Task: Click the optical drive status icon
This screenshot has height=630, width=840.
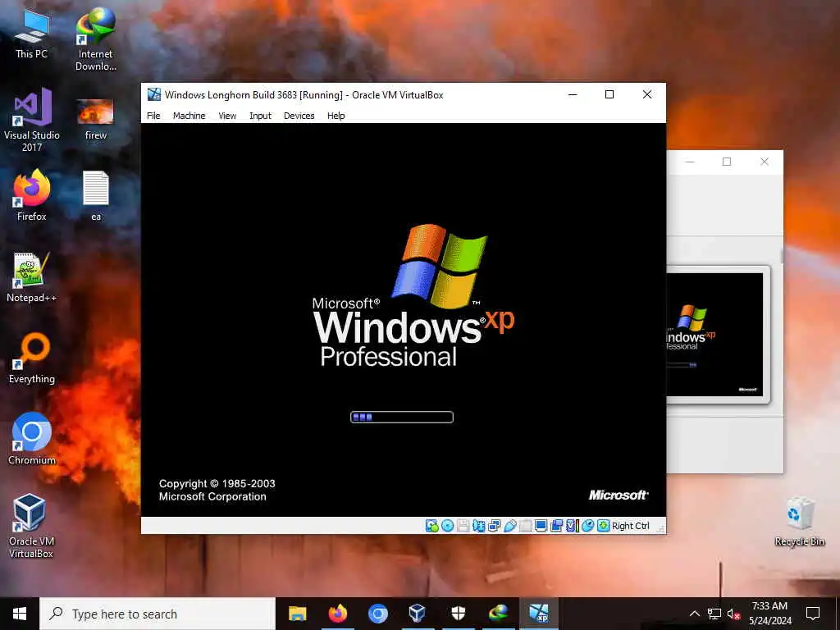Action: [x=447, y=526]
